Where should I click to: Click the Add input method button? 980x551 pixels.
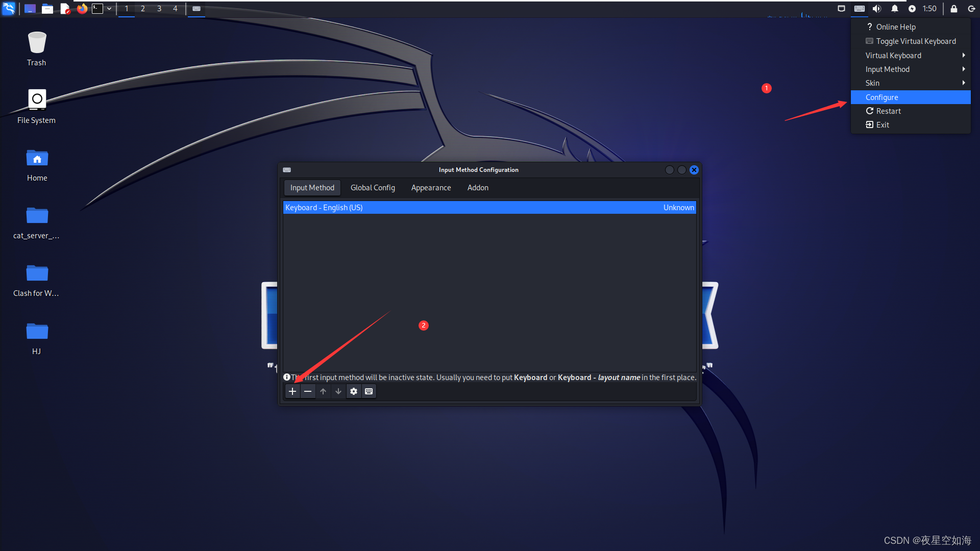pyautogui.click(x=291, y=391)
